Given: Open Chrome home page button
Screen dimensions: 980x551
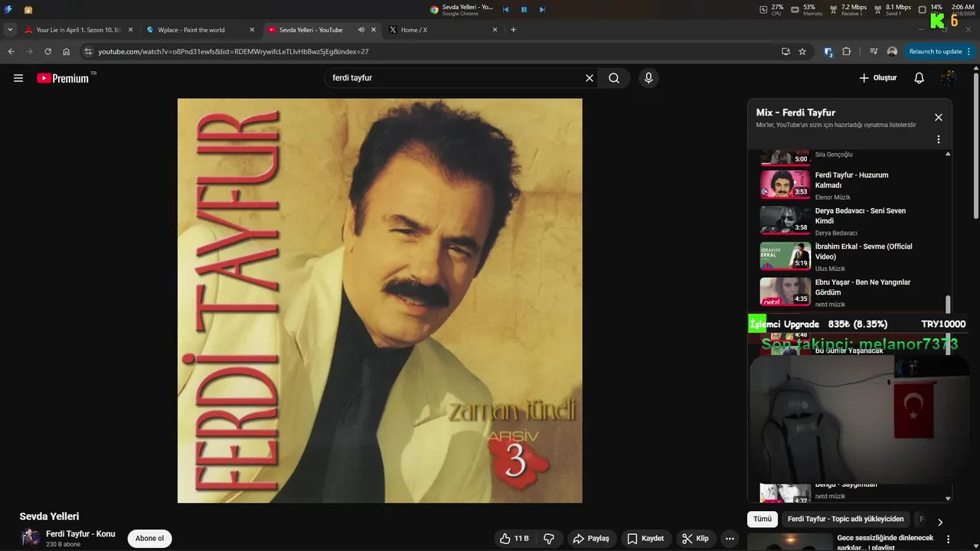Looking at the screenshot, I should click(x=67, y=51).
